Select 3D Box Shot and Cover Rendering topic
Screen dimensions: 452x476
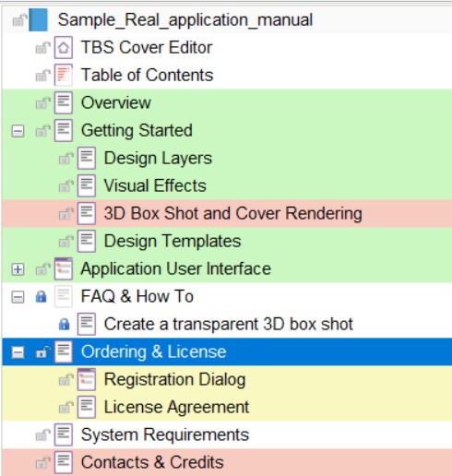click(x=233, y=213)
